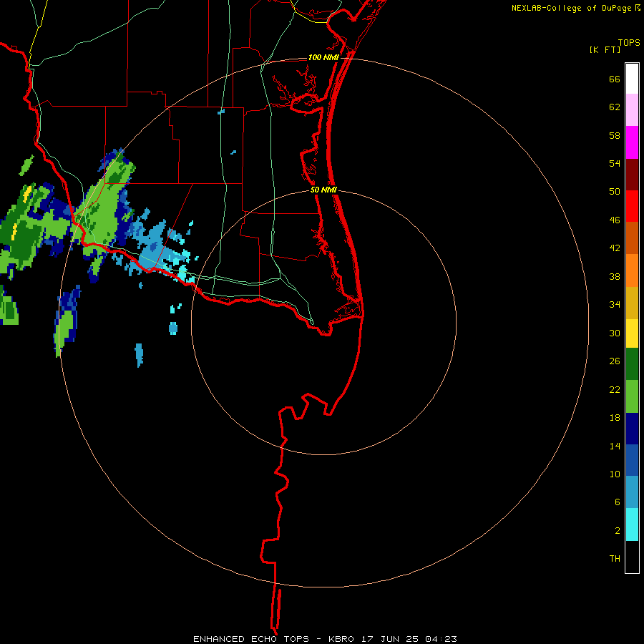This screenshot has width=644, height=644.
Task: Click the gold swatch at 34-38
Action: (x=632, y=302)
